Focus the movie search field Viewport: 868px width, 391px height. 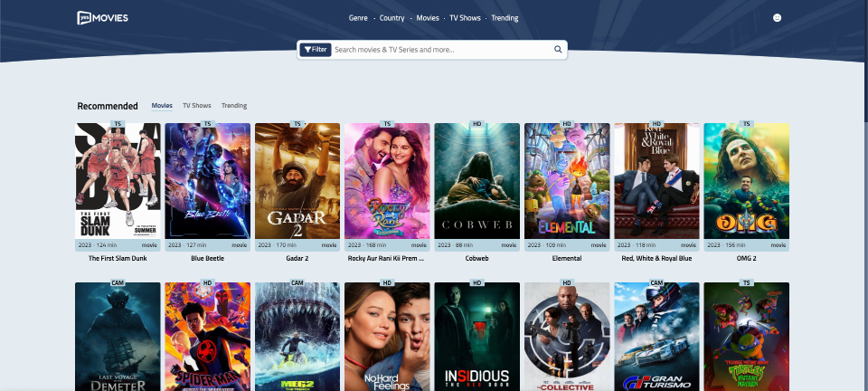pos(442,49)
